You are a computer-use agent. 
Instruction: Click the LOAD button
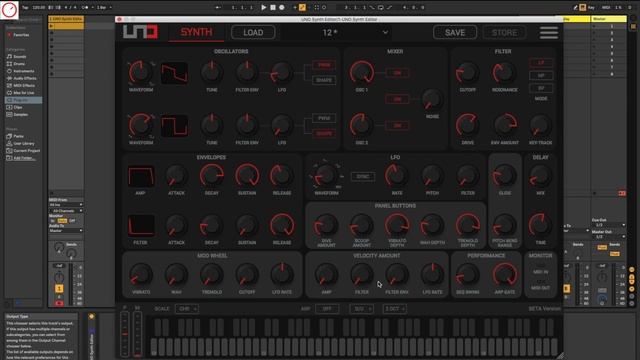click(253, 32)
